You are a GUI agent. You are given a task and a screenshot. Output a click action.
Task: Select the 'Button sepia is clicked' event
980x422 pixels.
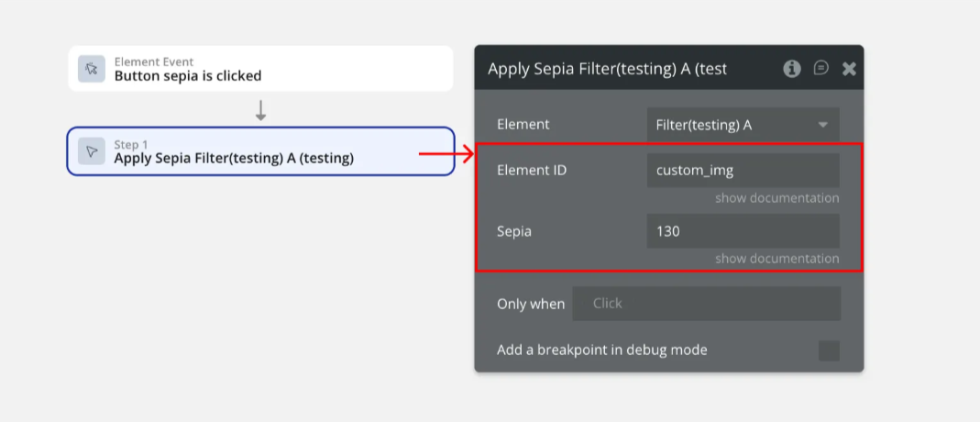click(188, 76)
